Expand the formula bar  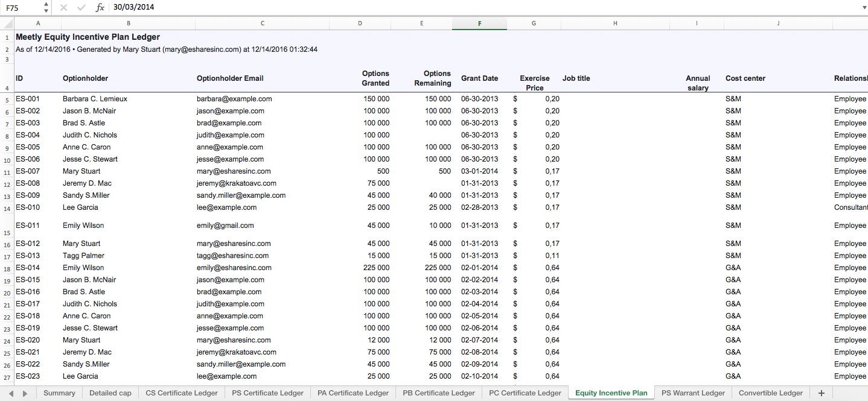(x=863, y=7)
